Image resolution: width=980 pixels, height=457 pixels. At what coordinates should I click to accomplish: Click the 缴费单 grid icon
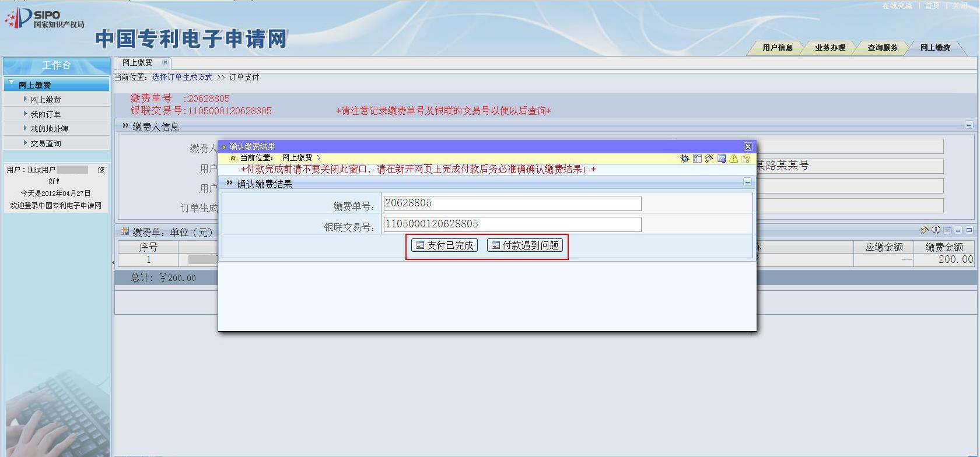(x=125, y=231)
